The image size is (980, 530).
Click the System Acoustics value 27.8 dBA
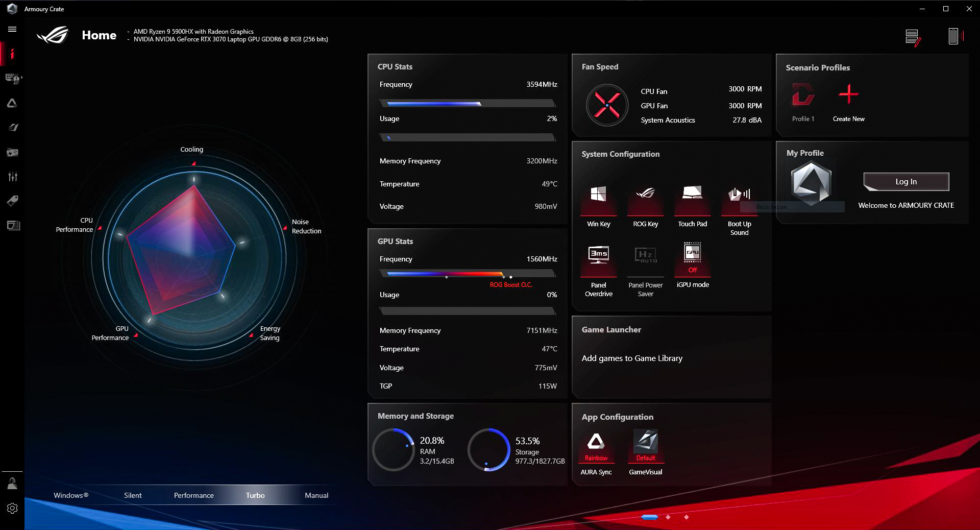pyautogui.click(x=747, y=120)
